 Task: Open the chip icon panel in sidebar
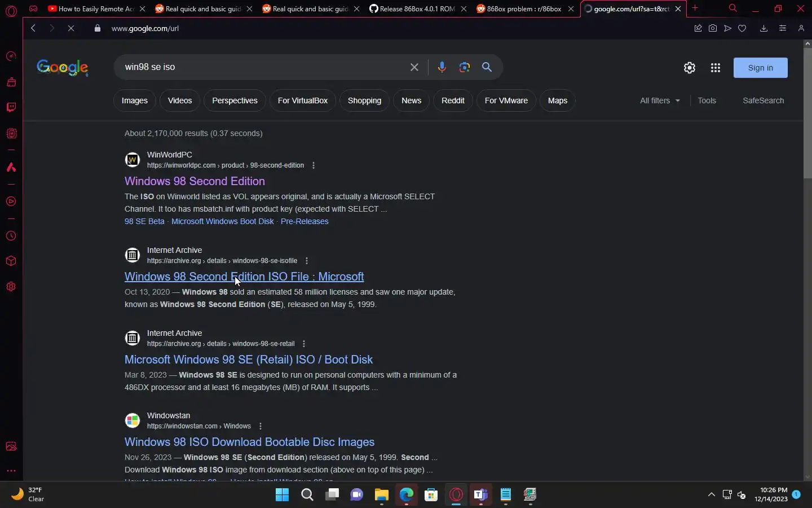click(11, 134)
